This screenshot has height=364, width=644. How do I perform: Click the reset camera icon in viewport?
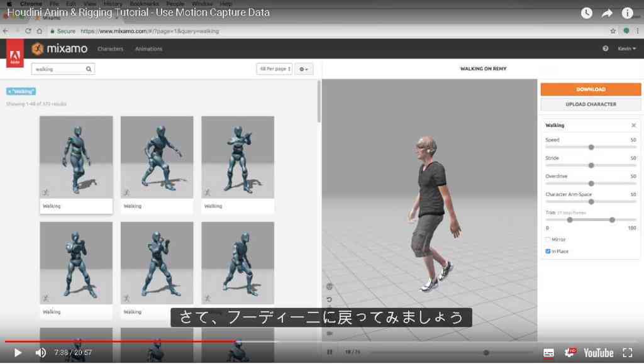330,300
